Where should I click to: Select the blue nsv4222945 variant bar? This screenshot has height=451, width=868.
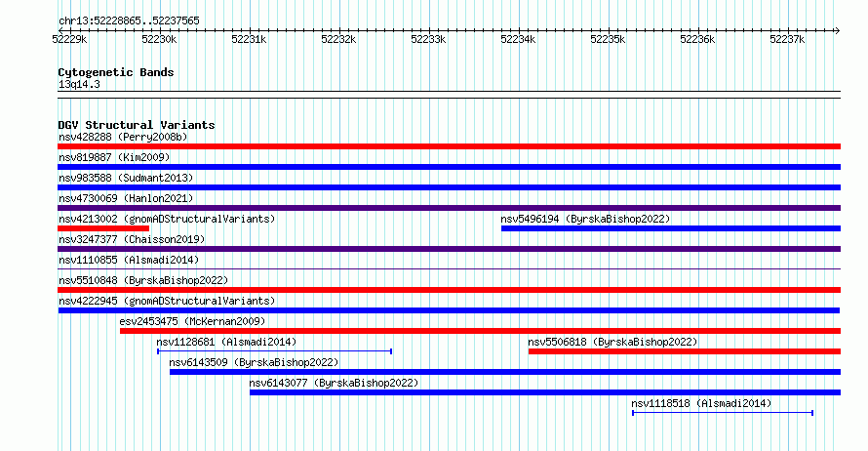[x=449, y=310]
